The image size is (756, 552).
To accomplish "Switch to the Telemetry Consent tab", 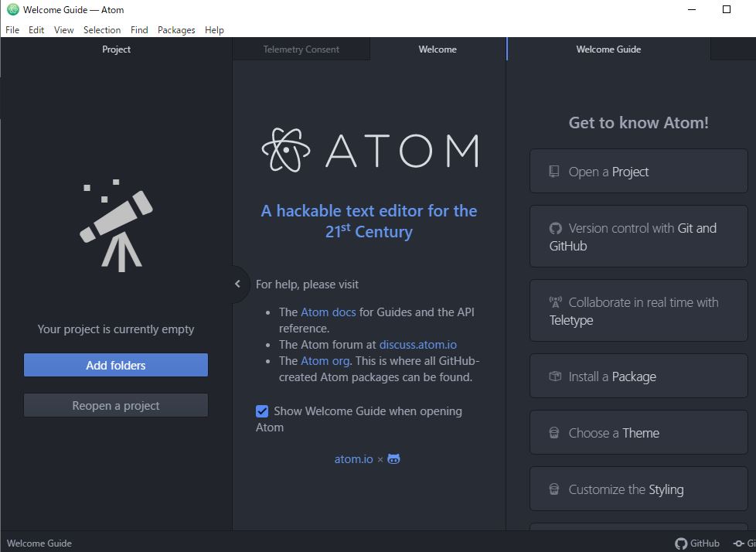I will [x=301, y=49].
